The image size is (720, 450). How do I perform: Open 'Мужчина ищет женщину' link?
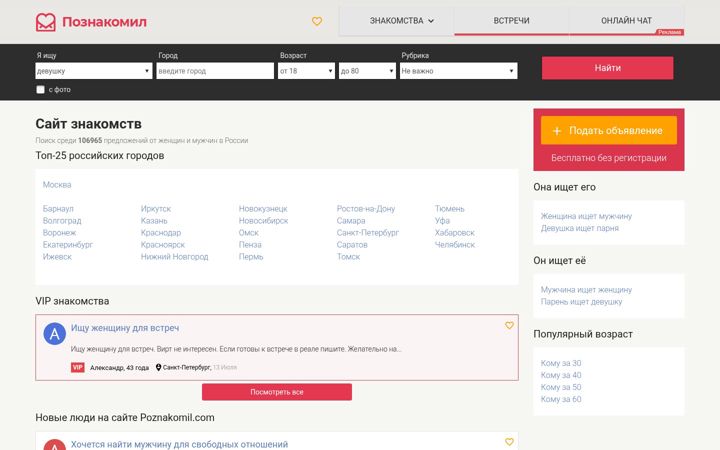pyautogui.click(x=586, y=290)
